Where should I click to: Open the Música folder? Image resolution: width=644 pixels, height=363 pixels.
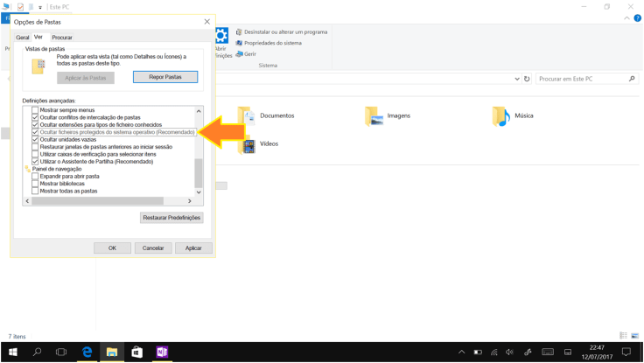(x=500, y=115)
